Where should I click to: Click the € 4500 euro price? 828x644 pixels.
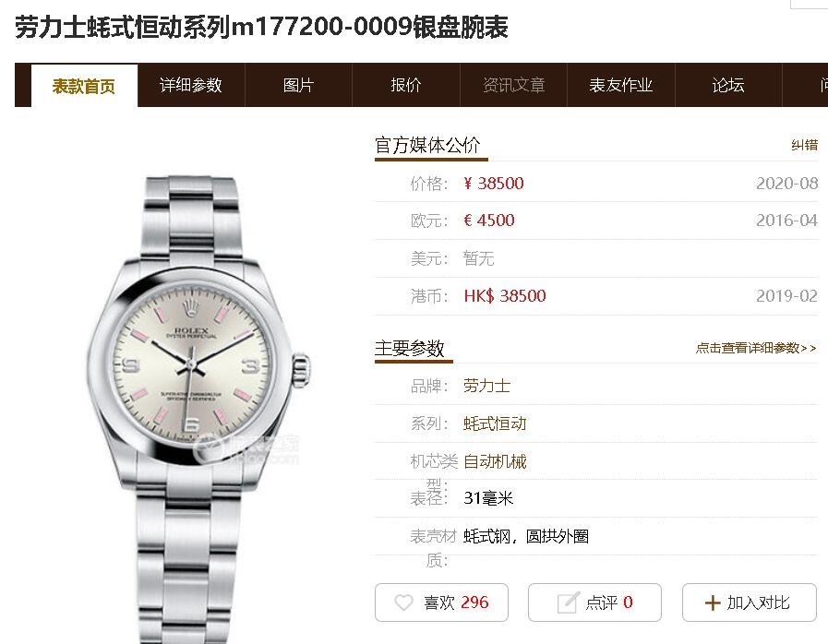tap(489, 221)
